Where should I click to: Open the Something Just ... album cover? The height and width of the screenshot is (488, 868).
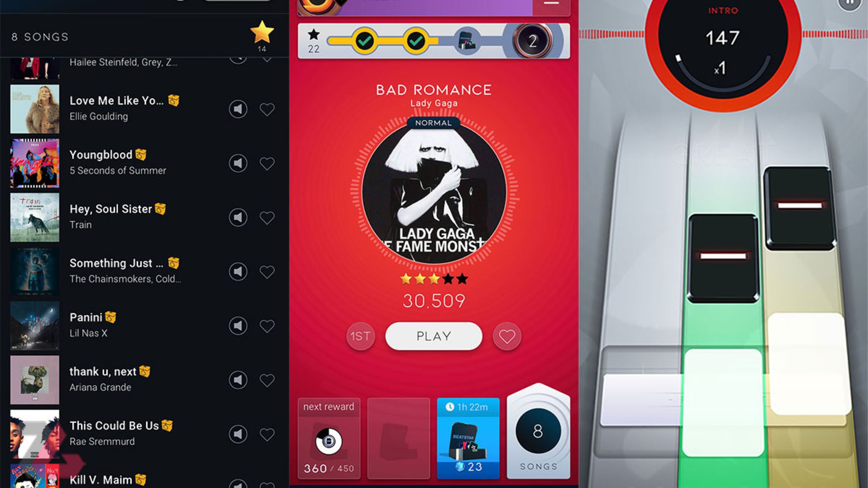[35, 272]
